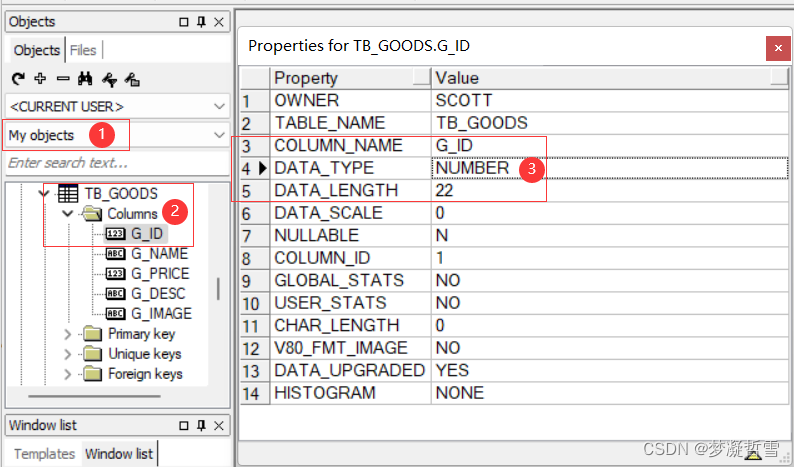Click the CHAR_LENGTH property cell
The height and width of the screenshot is (467, 794).
coord(350,325)
